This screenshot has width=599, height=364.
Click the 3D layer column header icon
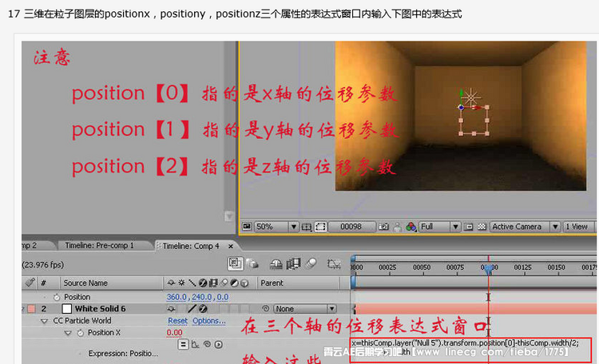point(245,283)
